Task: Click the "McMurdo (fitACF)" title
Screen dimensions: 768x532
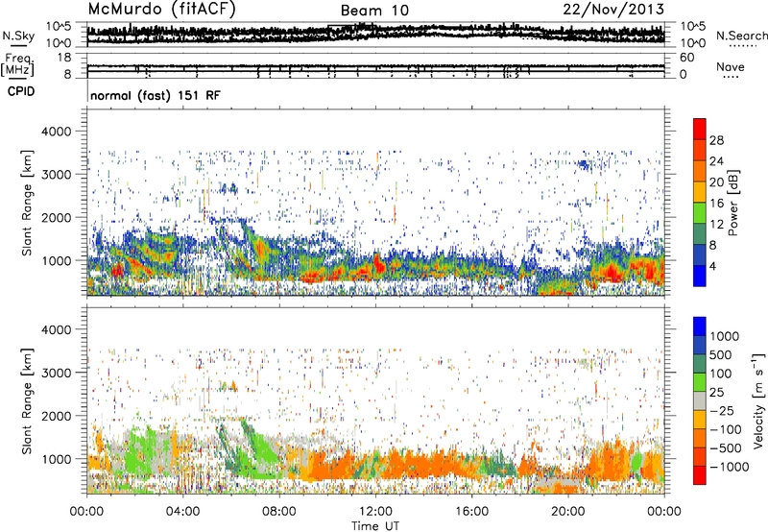Action: [161, 10]
